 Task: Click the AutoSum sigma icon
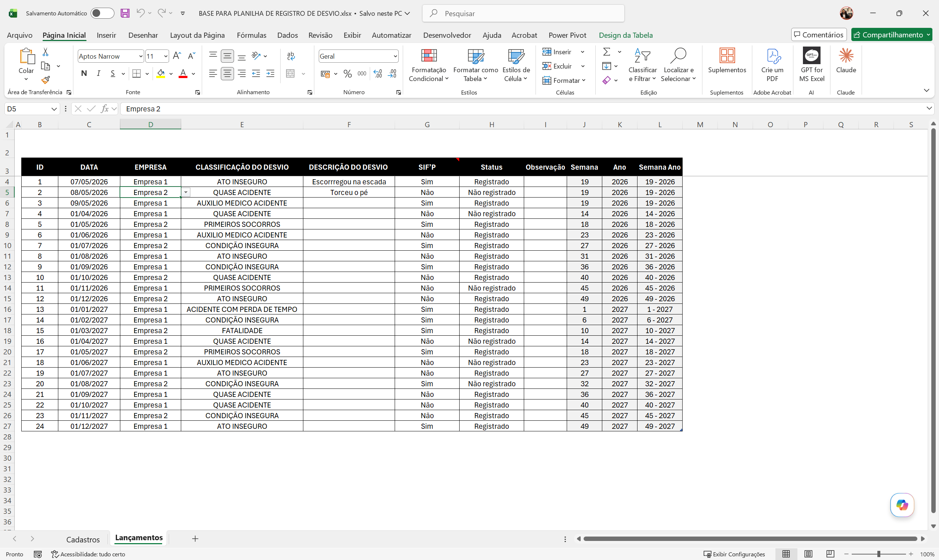tap(607, 52)
